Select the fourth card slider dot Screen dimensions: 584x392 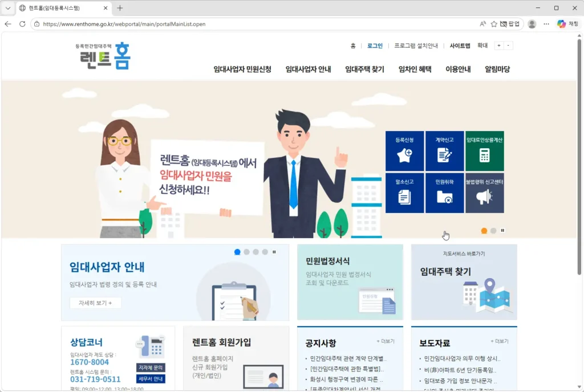(x=265, y=252)
